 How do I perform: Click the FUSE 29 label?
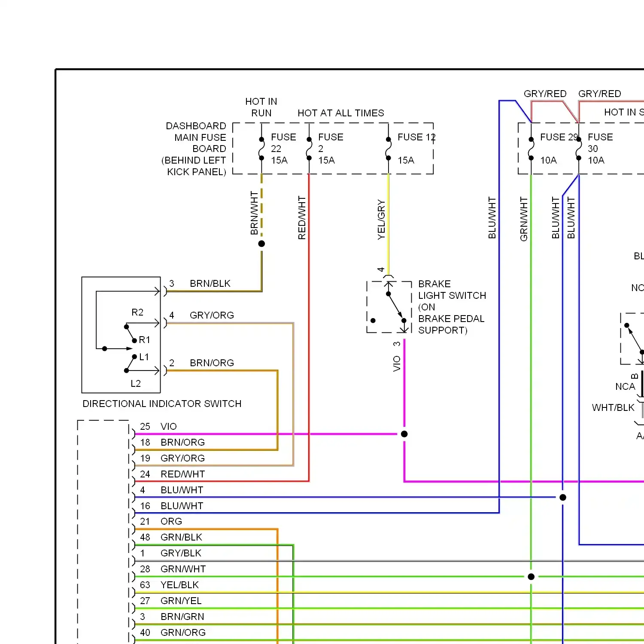559,137
